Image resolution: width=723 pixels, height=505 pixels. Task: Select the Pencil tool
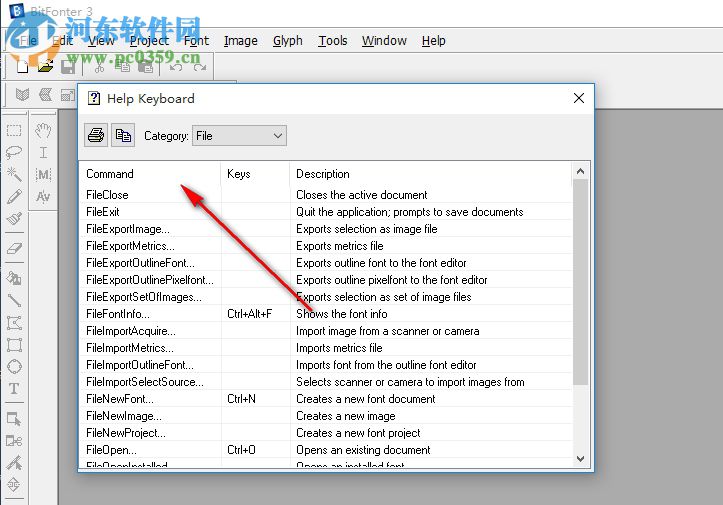click(x=14, y=196)
